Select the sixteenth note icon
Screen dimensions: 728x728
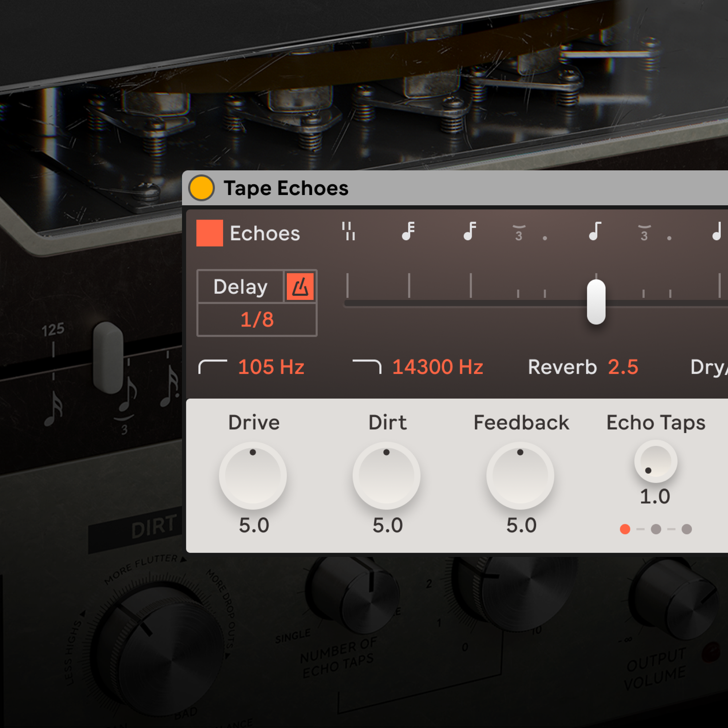470,231
